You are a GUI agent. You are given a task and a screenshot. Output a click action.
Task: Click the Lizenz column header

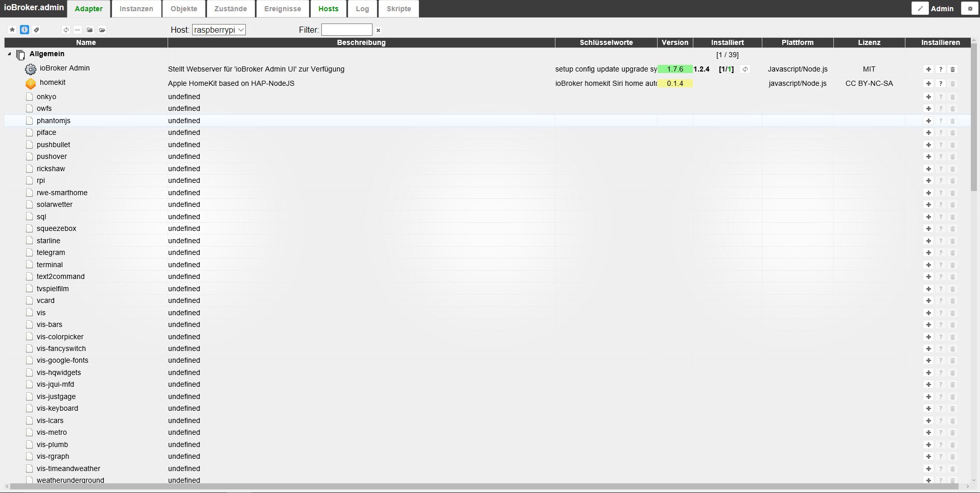click(x=869, y=42)
